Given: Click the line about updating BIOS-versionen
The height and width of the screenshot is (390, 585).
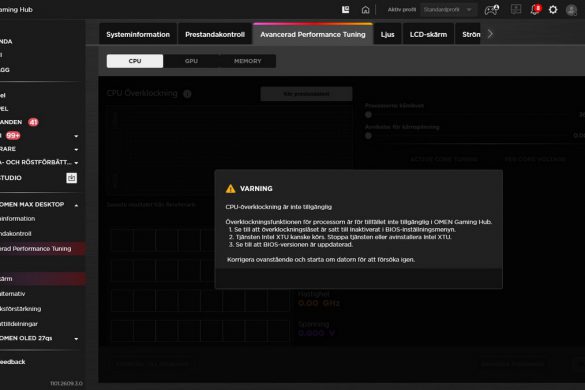Looking at the screenshot, I should tap(291, 244).
